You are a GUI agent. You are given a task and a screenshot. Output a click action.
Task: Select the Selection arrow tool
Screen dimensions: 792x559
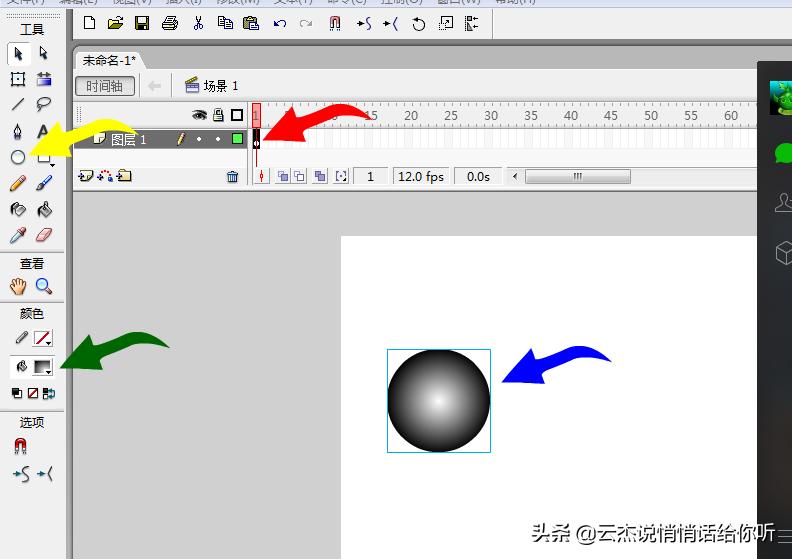[x=19, y=54]
